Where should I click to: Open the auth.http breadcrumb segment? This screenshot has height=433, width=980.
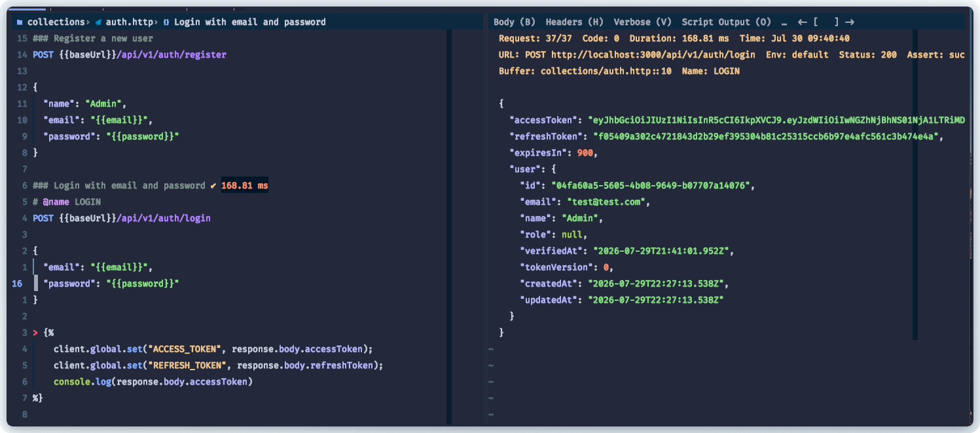(130, 22)
